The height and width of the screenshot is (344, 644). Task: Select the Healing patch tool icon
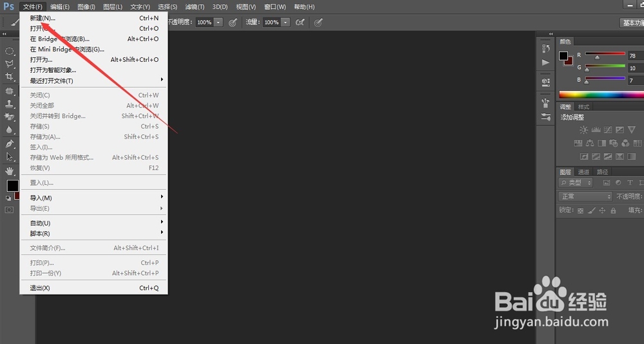pos(9,90)
